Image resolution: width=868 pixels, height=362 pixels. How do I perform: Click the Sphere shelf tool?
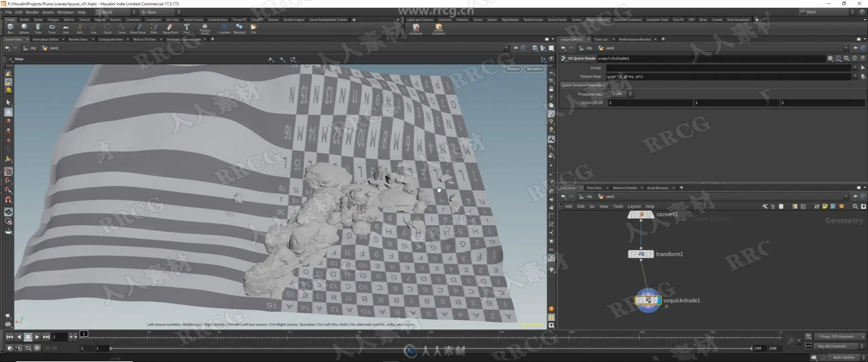coord(24,28)
